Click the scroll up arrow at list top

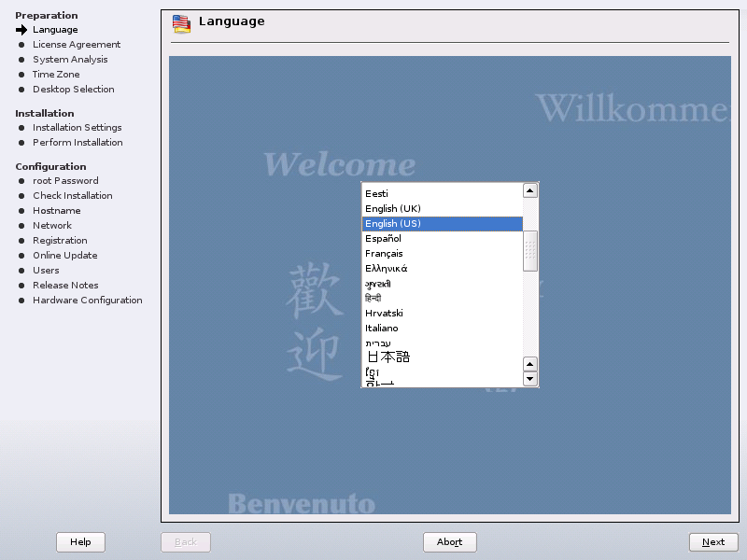click(x=529, y=190)
